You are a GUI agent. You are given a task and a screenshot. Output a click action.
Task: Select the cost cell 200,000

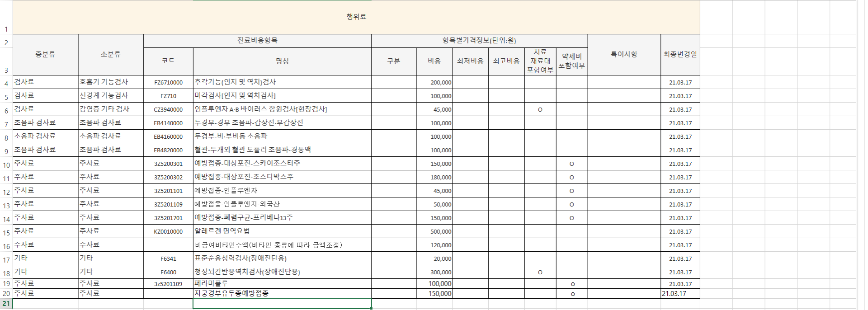click(434, 82)
